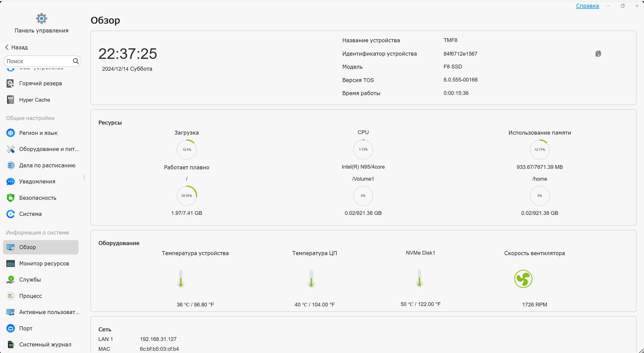Open the Hot Spare (Горячий резерв) icon
The image size is (644, 353).
pyautogui.click(x=10, y=84)
